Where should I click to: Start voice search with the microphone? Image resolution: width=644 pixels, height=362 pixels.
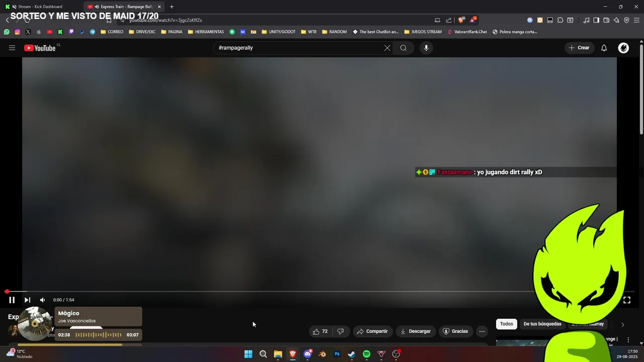[426, 48]
